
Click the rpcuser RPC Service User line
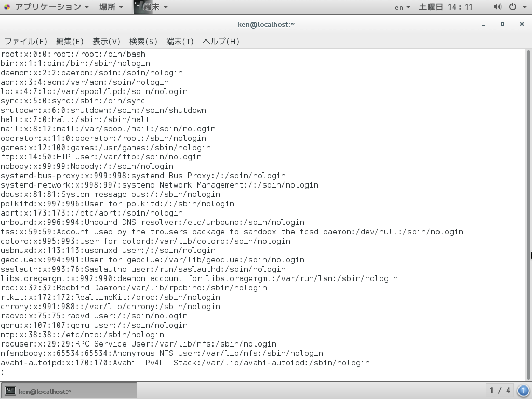click(138, 344)
